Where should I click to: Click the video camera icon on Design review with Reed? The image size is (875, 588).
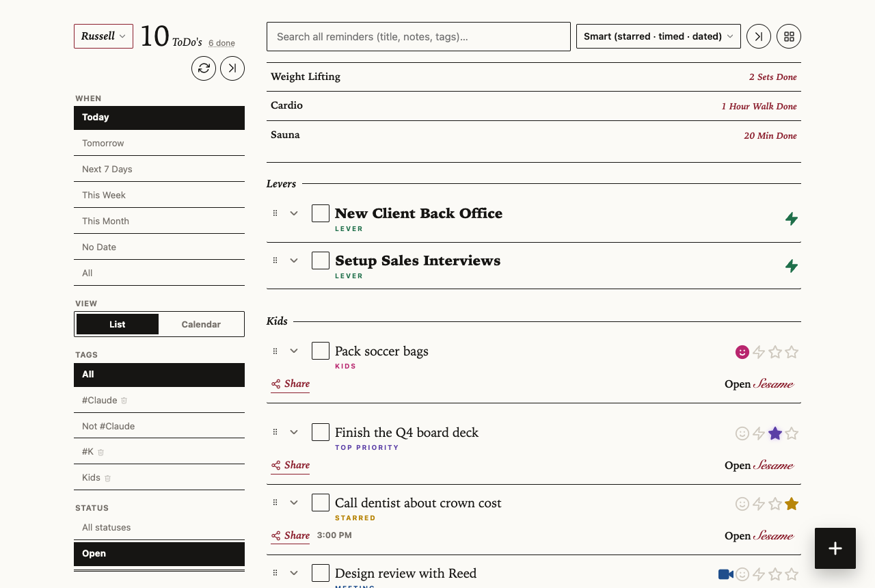726,574
